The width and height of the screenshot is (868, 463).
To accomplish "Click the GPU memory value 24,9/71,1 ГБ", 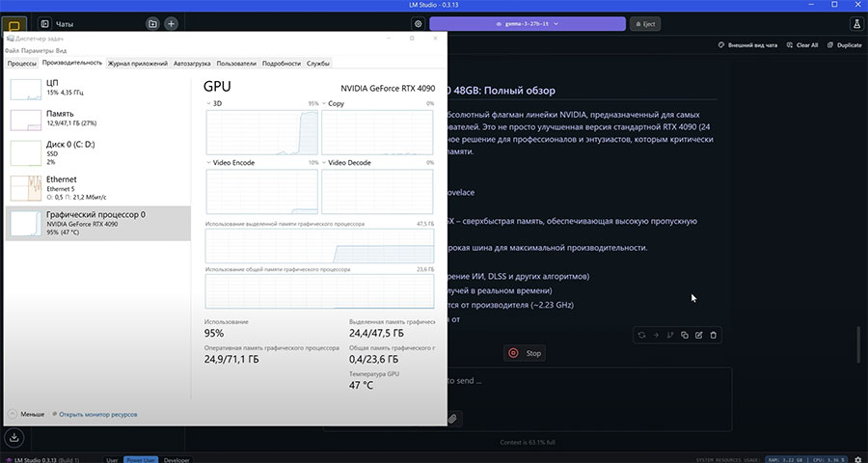I will point(231,359).
